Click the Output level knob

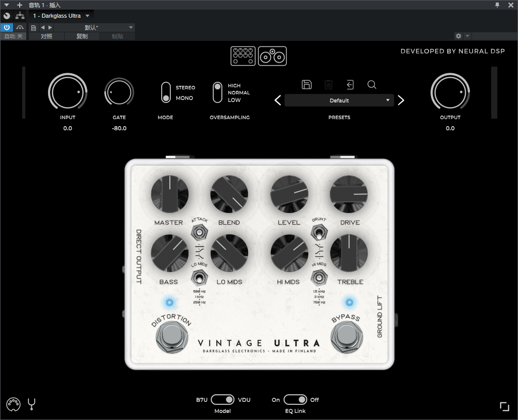point(450,92)
